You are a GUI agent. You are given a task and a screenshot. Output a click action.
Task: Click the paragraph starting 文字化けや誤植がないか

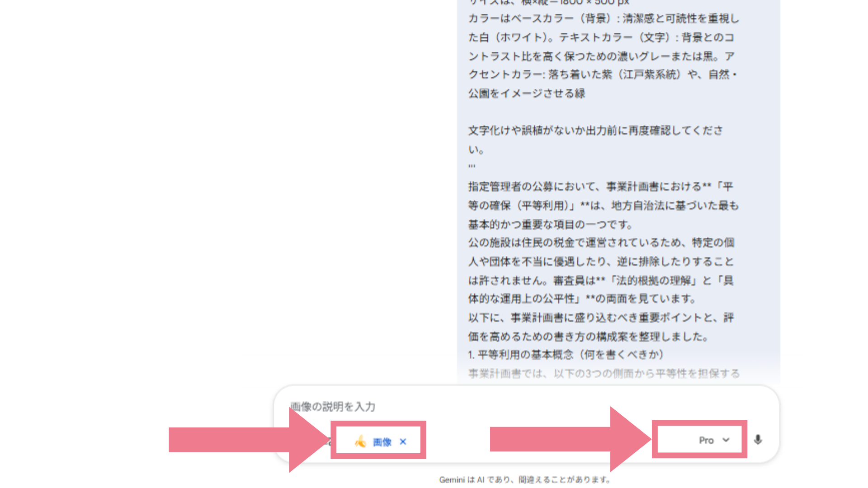pyautogui.click(x=595, y=131)
